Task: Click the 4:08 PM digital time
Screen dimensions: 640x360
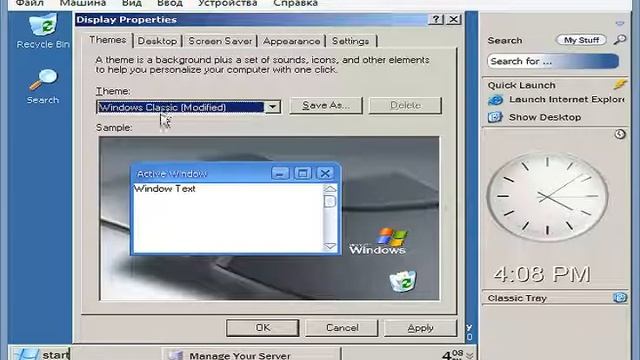Action: pyautogui.click(x=542, y=274)
